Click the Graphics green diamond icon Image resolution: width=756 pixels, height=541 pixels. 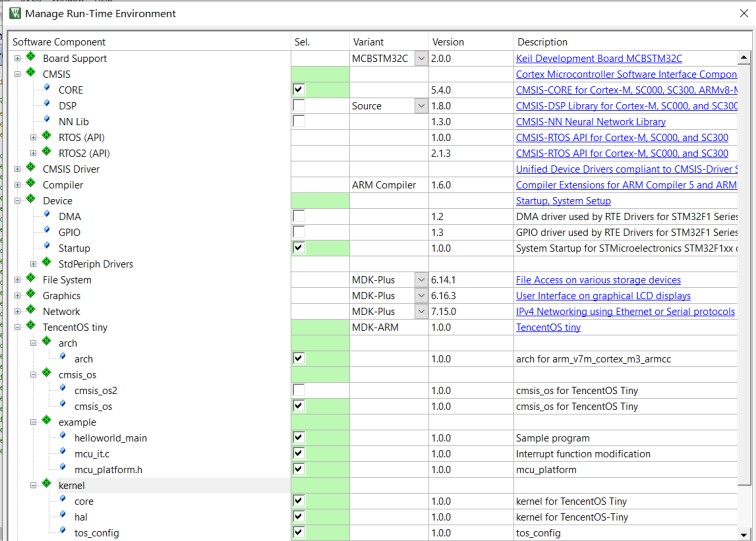[31, 294]
